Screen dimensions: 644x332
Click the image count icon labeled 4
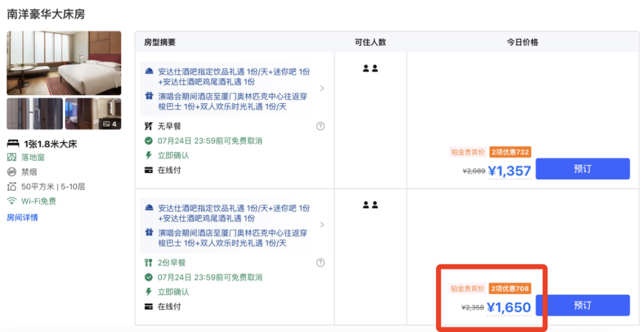[x=110, y=124]
